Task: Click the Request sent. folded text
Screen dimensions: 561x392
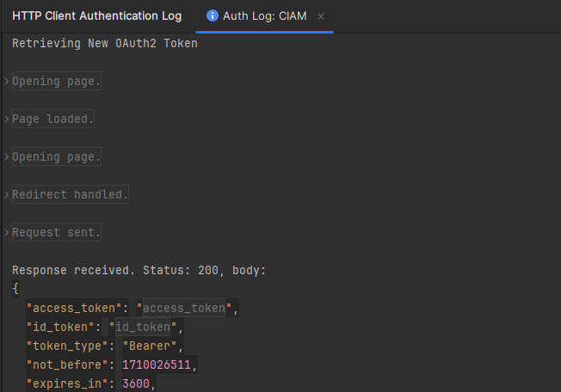Action: (x=57, y=232)
